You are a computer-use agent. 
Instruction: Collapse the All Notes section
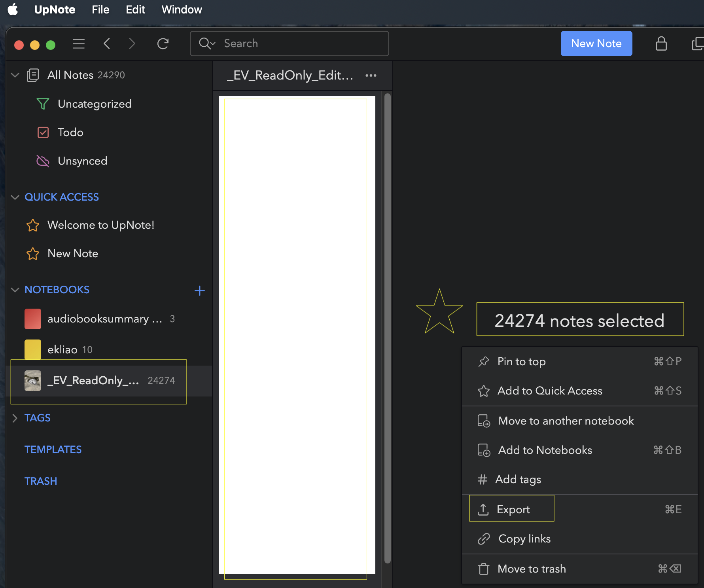[15, 75]
